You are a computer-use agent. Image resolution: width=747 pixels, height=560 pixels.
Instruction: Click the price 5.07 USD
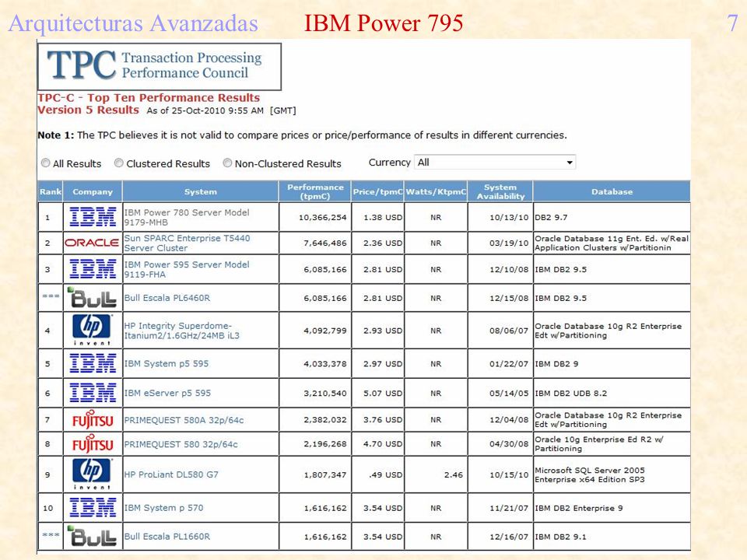pos(383,394)
